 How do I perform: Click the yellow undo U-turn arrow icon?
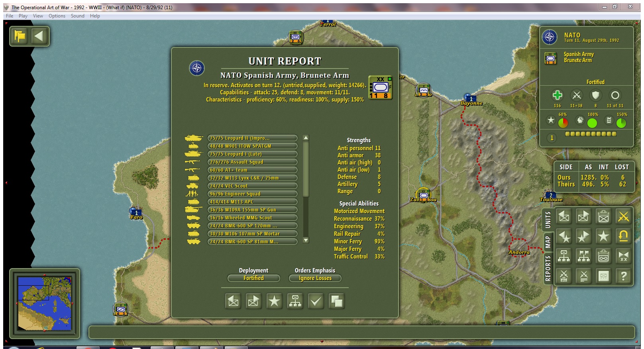pos(623,236)
